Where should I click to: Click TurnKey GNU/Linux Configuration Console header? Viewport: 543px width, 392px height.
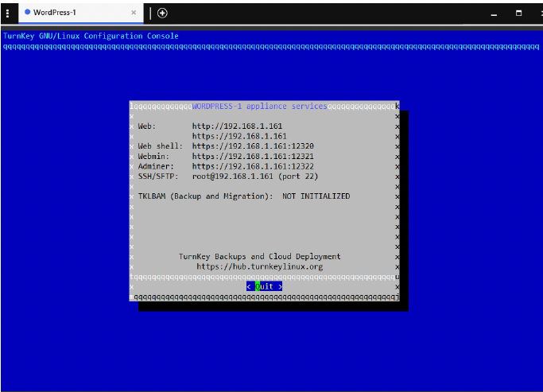[x=91, y=36]
